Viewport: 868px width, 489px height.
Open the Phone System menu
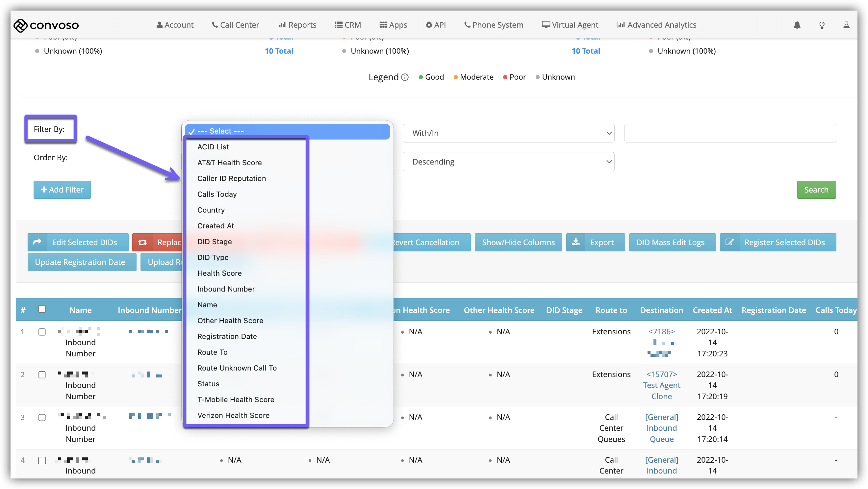point(493,25)
